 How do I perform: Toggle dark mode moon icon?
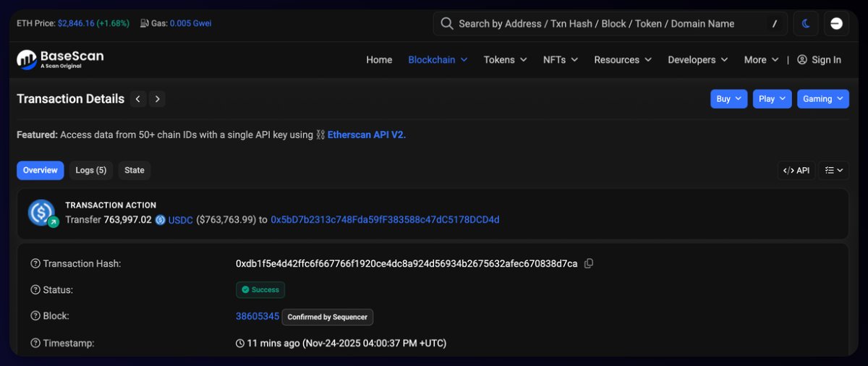pyautogui.click(x=806, y=24)
